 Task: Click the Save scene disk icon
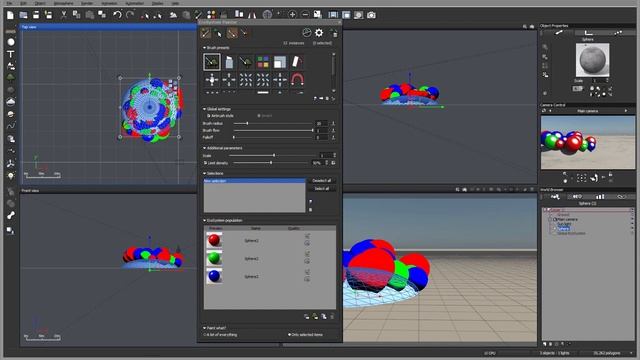click(x=36, y=15)
